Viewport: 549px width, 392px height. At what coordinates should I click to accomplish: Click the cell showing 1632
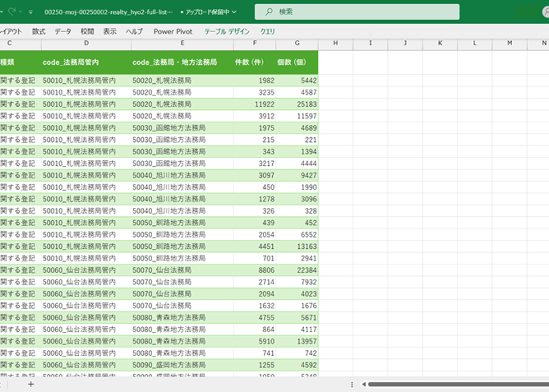(254, 306)
